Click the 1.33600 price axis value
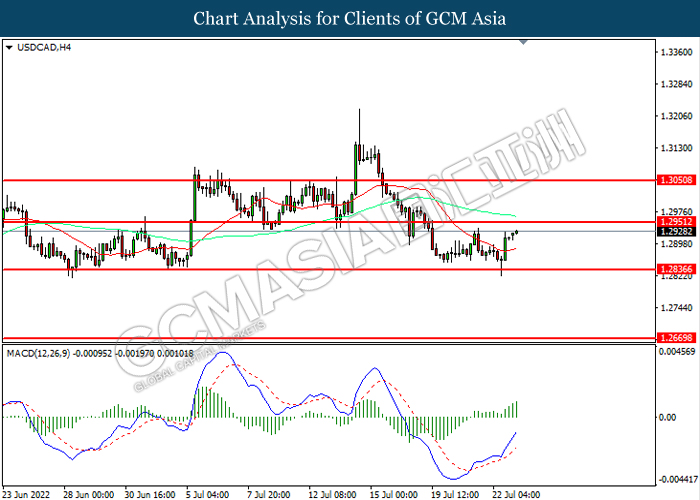Viewport: 700px width, 500px height. pyautogui.click(x=676, y=52)
